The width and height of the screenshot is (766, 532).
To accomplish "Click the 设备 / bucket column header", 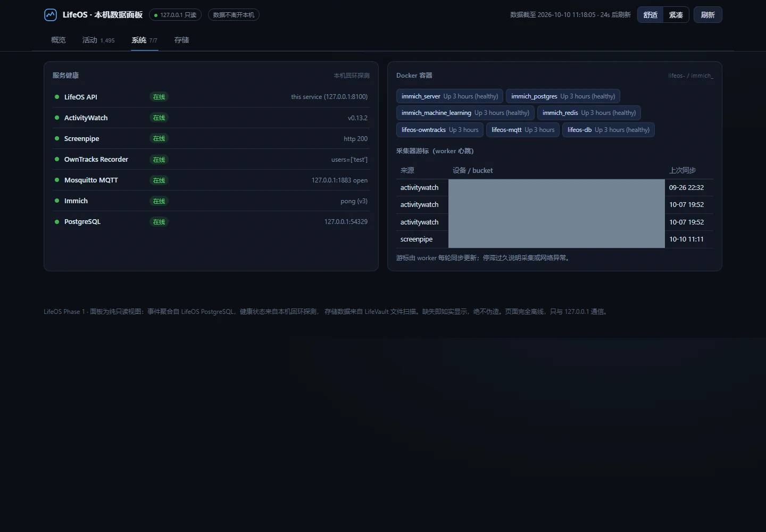I will coord(473,170).
